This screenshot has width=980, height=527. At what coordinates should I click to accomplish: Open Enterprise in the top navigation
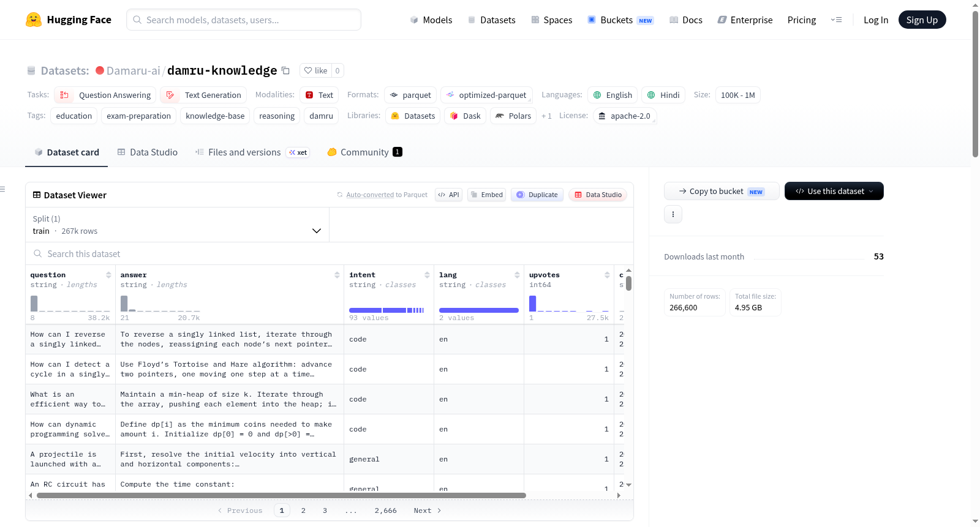745,20
